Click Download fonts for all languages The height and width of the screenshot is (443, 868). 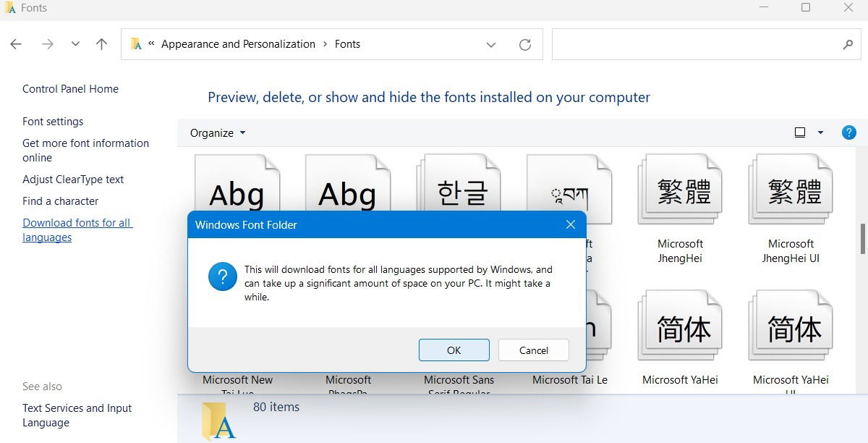point(77,230)
